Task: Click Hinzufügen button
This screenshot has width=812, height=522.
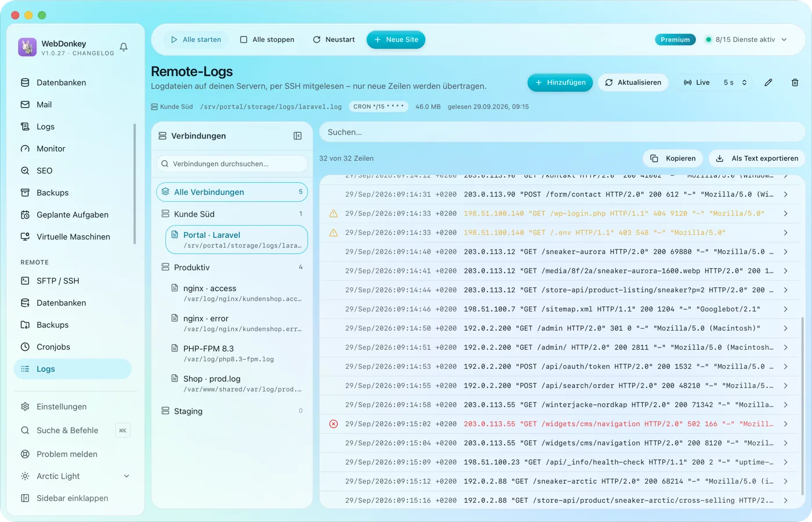Action: tap(560, 82)
